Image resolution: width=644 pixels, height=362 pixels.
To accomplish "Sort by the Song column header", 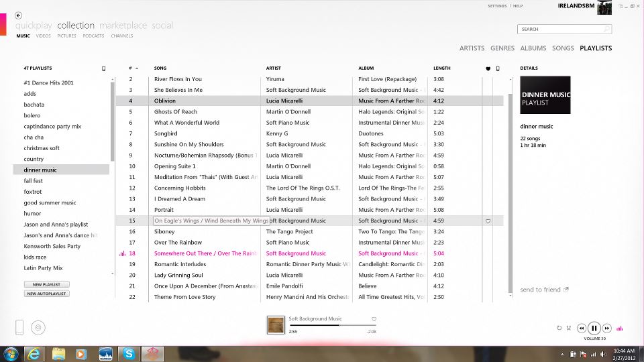I will [160, 68].
